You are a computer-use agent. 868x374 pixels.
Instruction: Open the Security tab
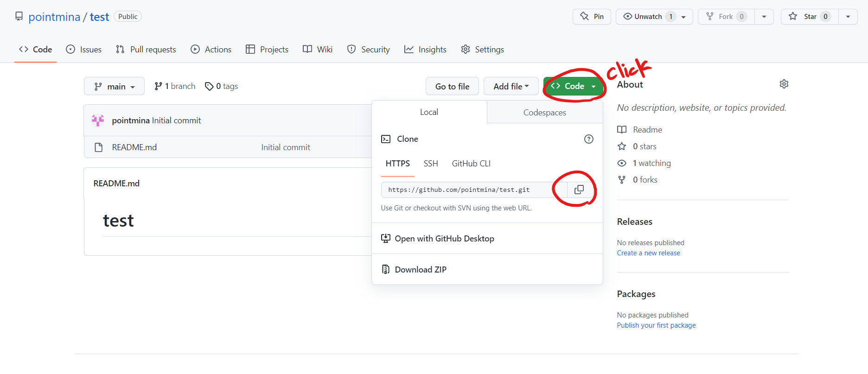(369, 50)
